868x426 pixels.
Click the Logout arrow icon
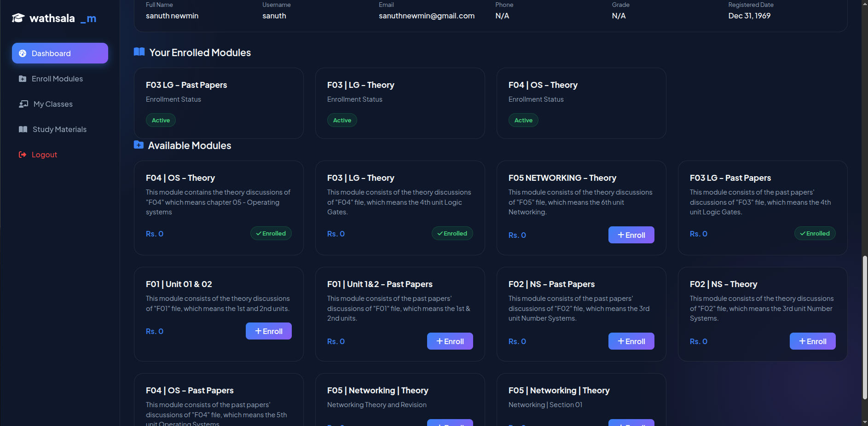[23, 155]
